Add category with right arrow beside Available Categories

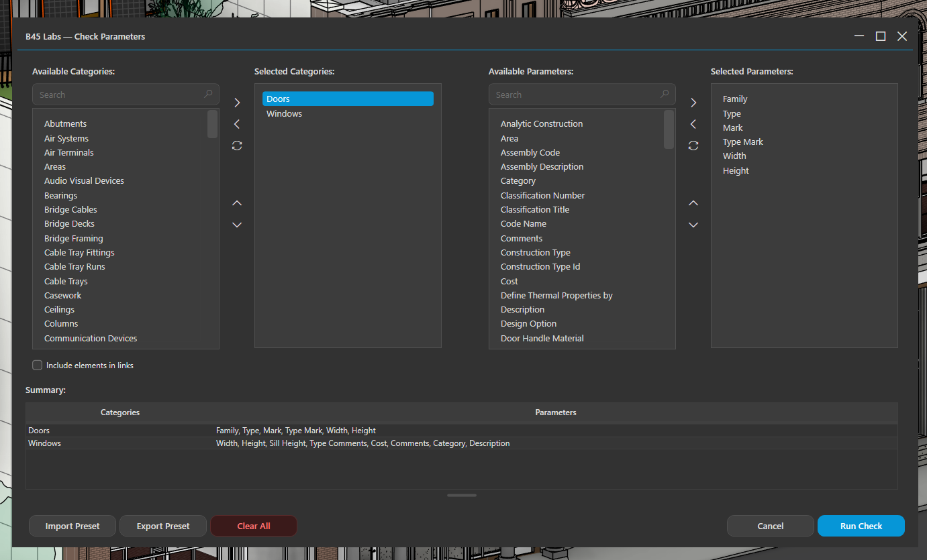pyautogui.click(x=237, y=103)
